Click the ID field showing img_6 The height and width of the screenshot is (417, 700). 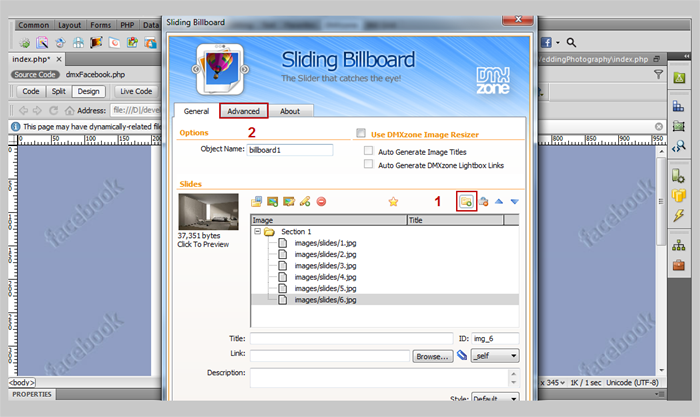tap(495, 338)
